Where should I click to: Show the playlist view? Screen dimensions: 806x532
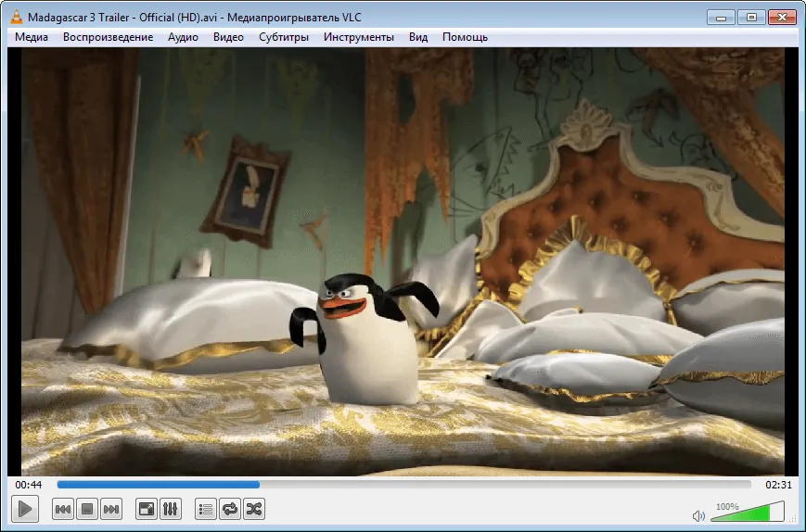(206, 509)
